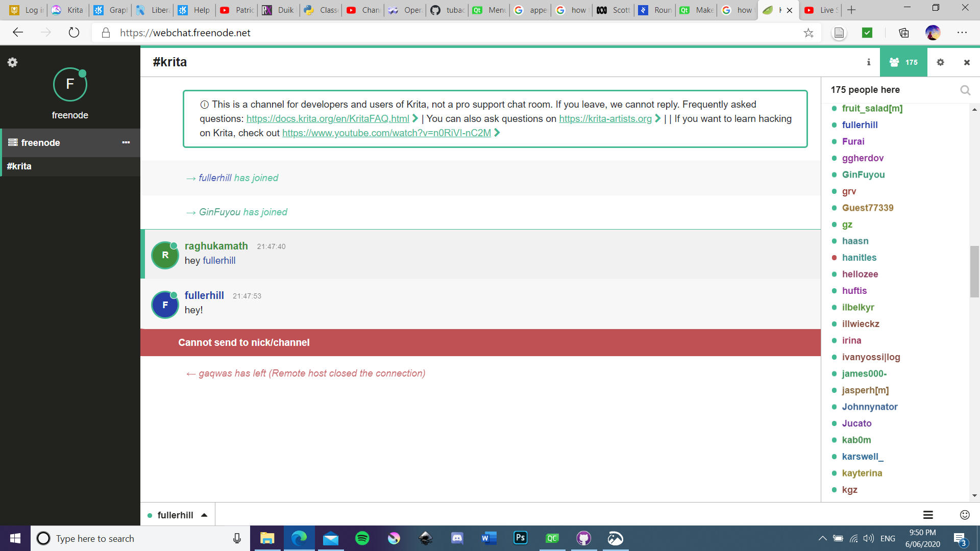Close the #krita channel with X icon
The height and width of the screenshot is (551, 980).
(966, 62)
